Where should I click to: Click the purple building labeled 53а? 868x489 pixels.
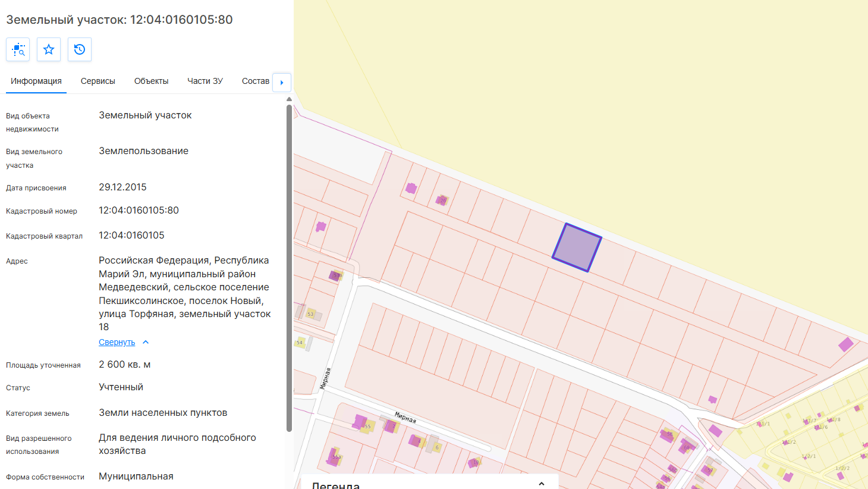point(335,275)
